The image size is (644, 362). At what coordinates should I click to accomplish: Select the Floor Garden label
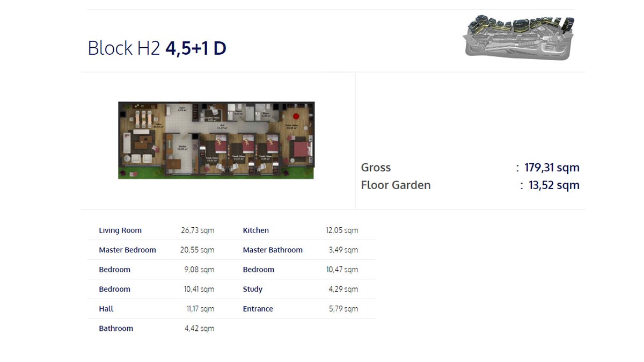pos(396,185)
